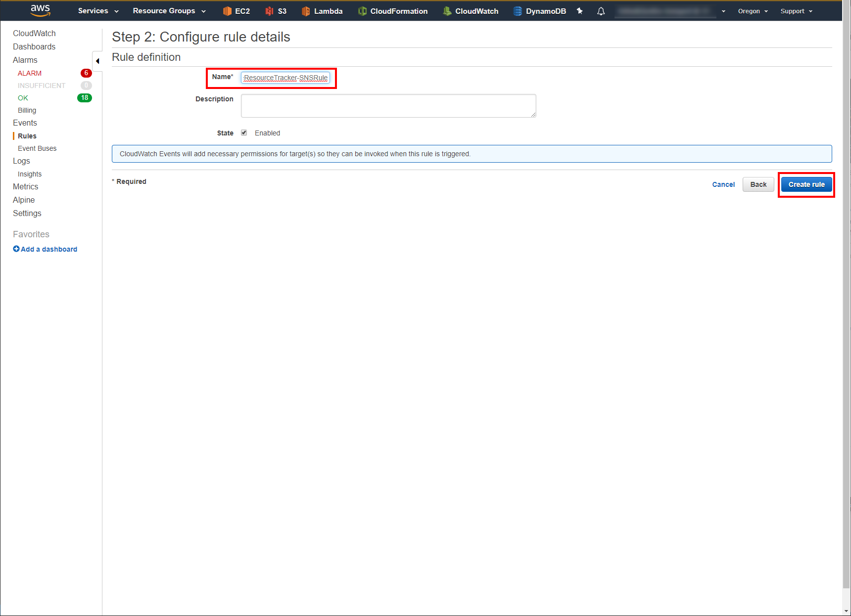Click the Create rule button
Viewport: 851px width, 616px height.
(806, 184)
